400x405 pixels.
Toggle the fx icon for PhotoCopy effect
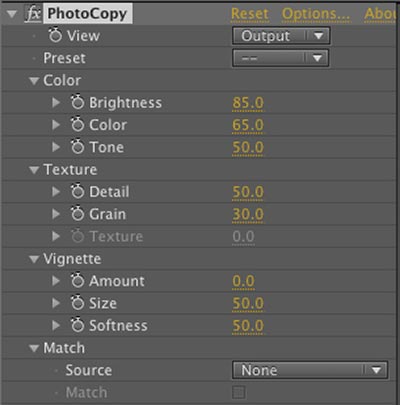click(x=33, y=14)
